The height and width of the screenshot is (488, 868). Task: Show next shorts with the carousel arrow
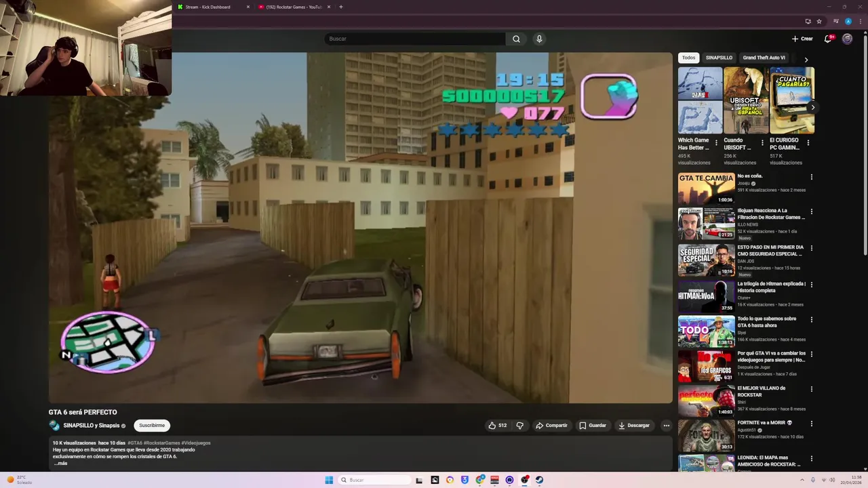pos(812,107)
